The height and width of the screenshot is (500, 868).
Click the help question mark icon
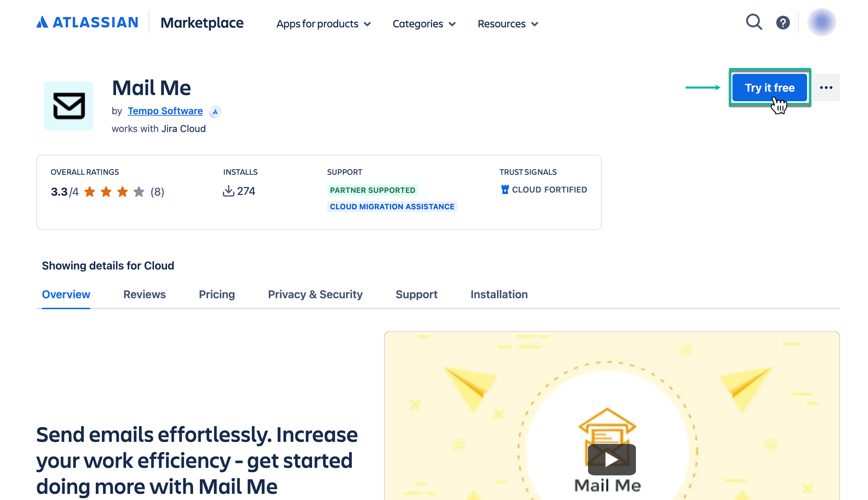782,23
